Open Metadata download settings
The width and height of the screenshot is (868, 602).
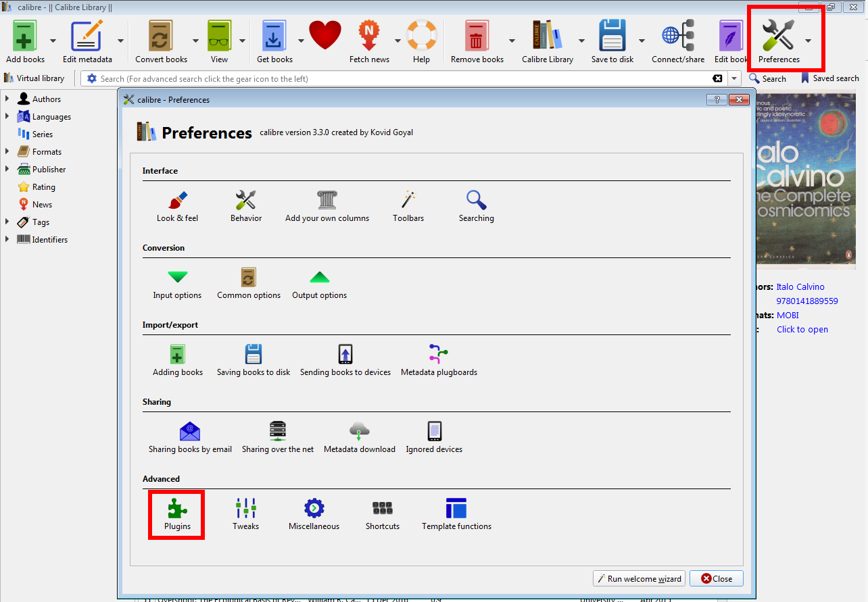pyautogui.click(x=359, y=436)
